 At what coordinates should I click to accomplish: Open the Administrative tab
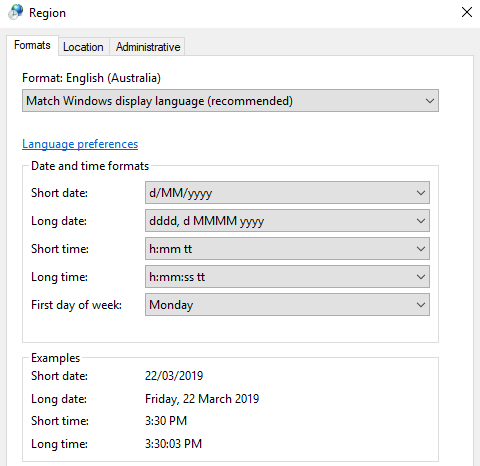[148, 47]
